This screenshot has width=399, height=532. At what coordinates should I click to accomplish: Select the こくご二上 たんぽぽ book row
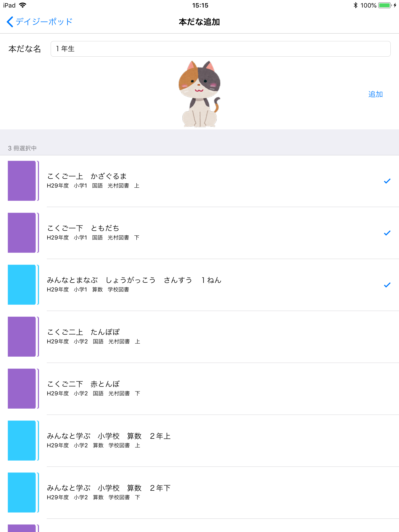coord(208,337)
